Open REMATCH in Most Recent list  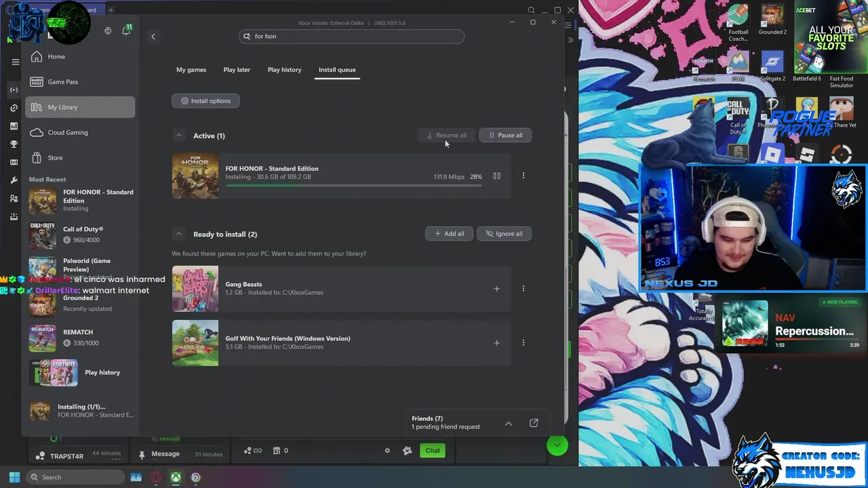pyautogui.click(x=80, y=338)
